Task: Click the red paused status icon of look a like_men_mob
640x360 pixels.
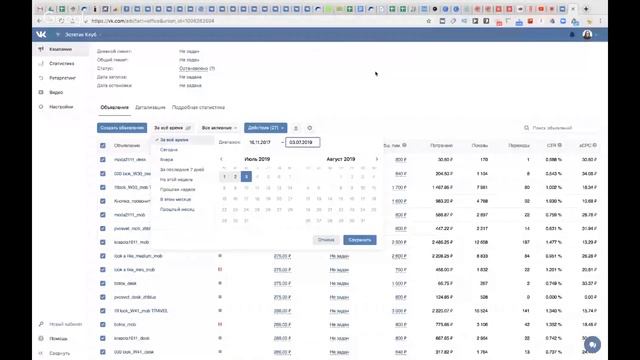Action: point(220,269)
